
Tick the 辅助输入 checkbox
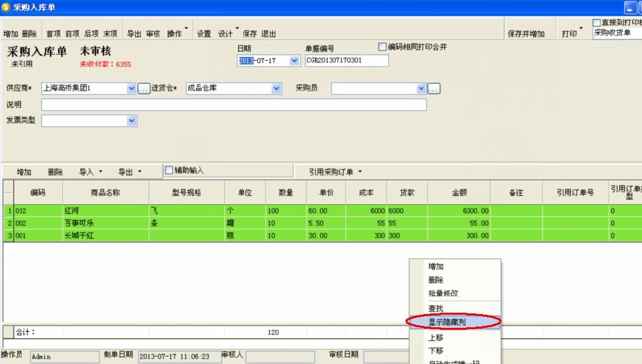(x=169, y=171)
